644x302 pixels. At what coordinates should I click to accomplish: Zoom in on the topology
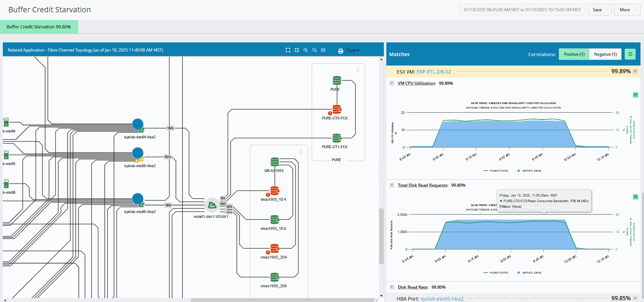[x=305, y=50]
